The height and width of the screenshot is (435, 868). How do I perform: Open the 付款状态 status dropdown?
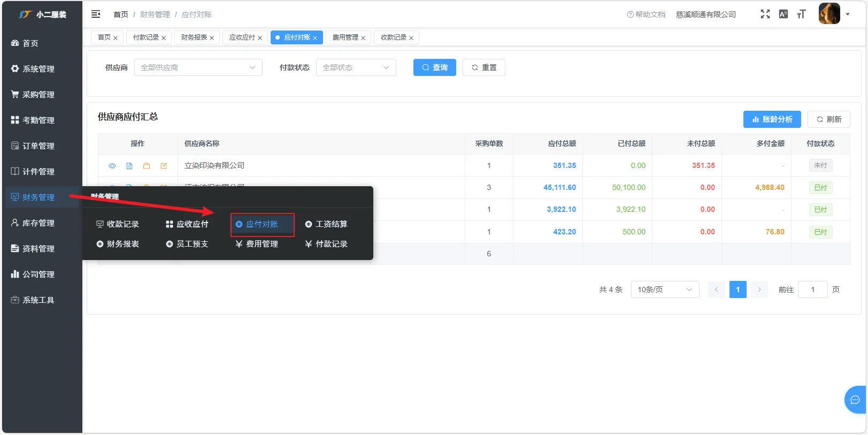[x=356, y=67]
